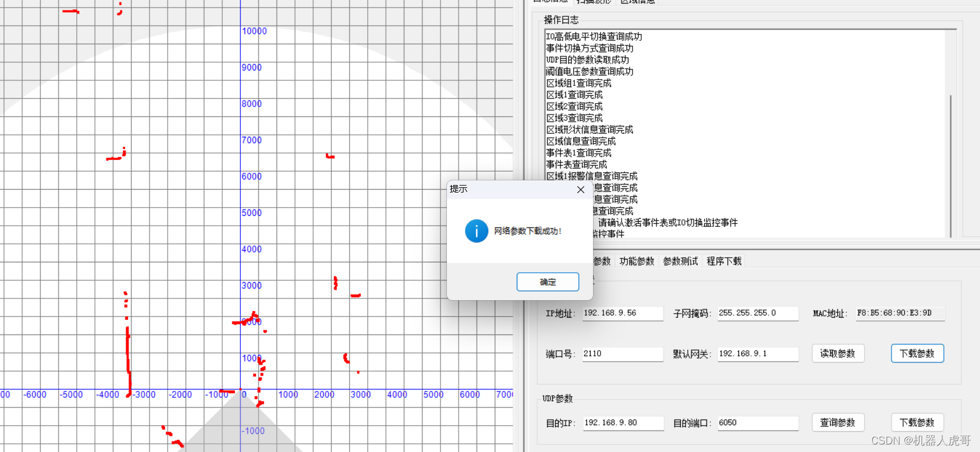Select log line 事件切换方式查询成功
Screen dimensions: 980x452
(x=590, y=48)
